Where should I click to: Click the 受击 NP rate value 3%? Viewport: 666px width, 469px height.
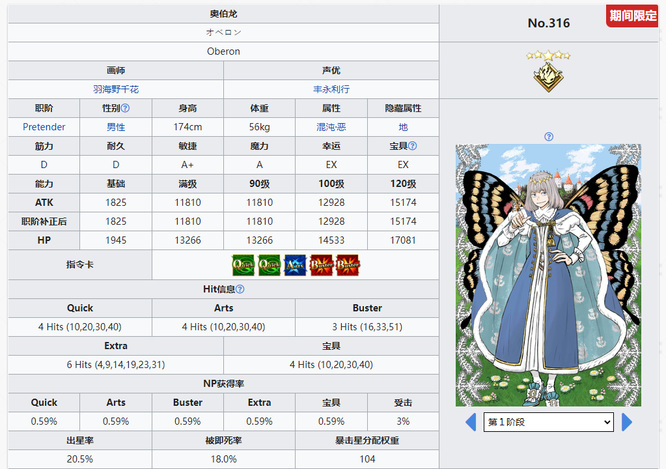pyautogui.click(x=403, y=421)
